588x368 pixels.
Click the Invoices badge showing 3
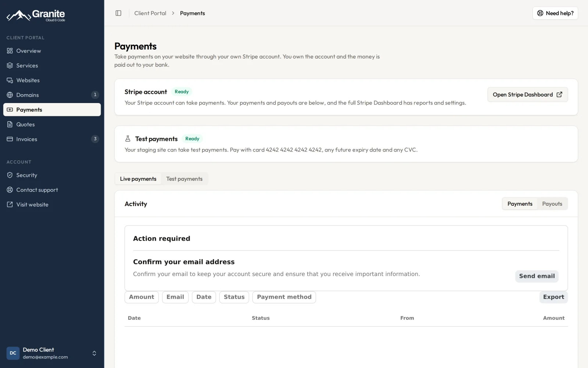[x=95, y=139]
